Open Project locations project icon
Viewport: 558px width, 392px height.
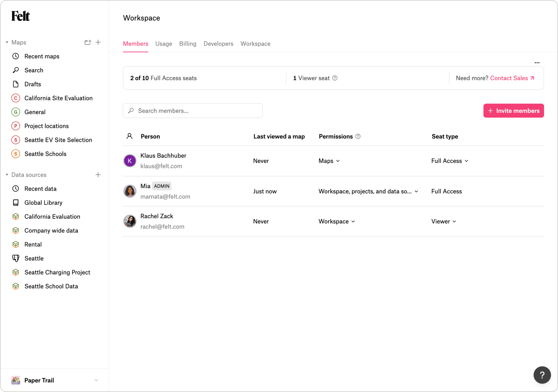[x=16, y=126]
